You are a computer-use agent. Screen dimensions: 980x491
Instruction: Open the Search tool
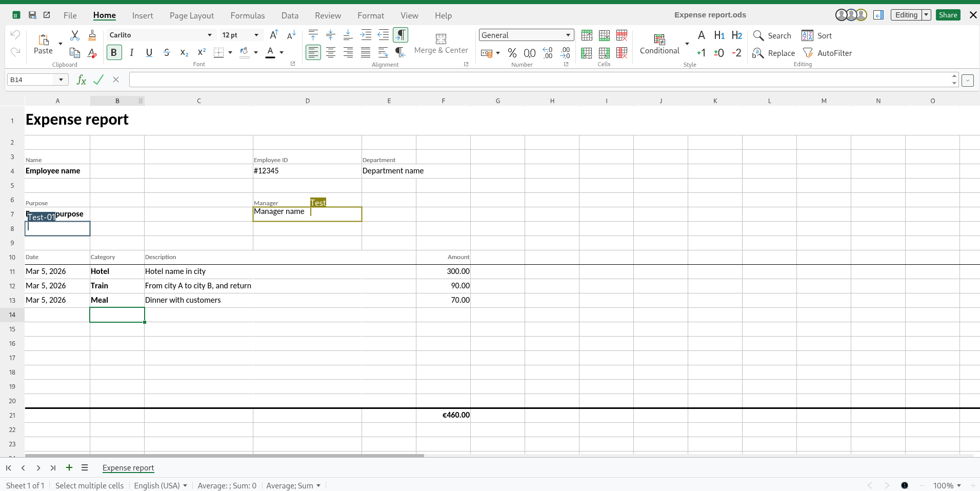pyautogui.click(x=772, y=35)
